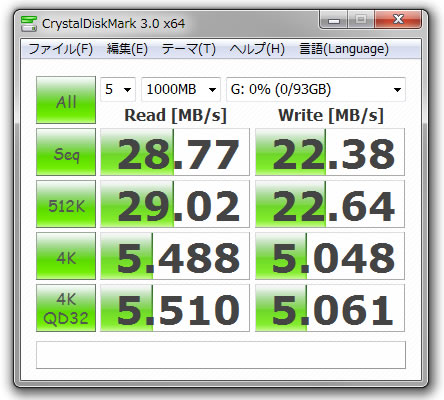Start the 512K benchmark test
The height and width of the screenshot is (400, 444).
tap(66, 204)
